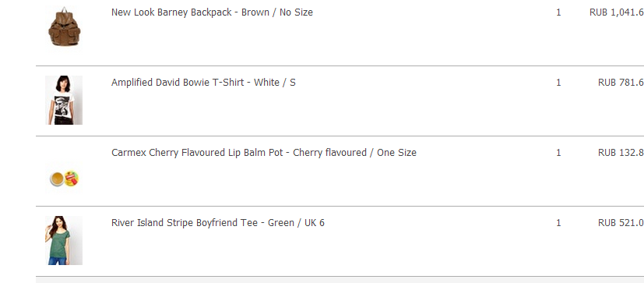
Task: Open the brown backpack product thumbnail
Action: click(x=64, y=27)
